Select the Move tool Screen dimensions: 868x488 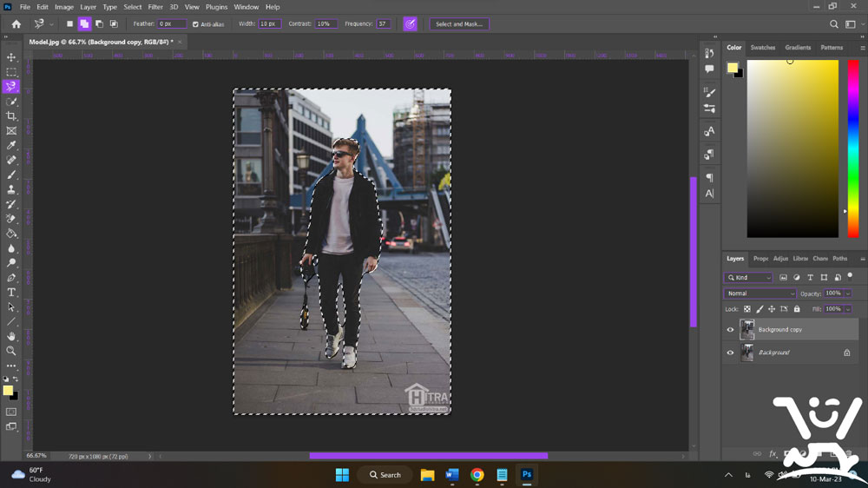(x=11, y=57)
